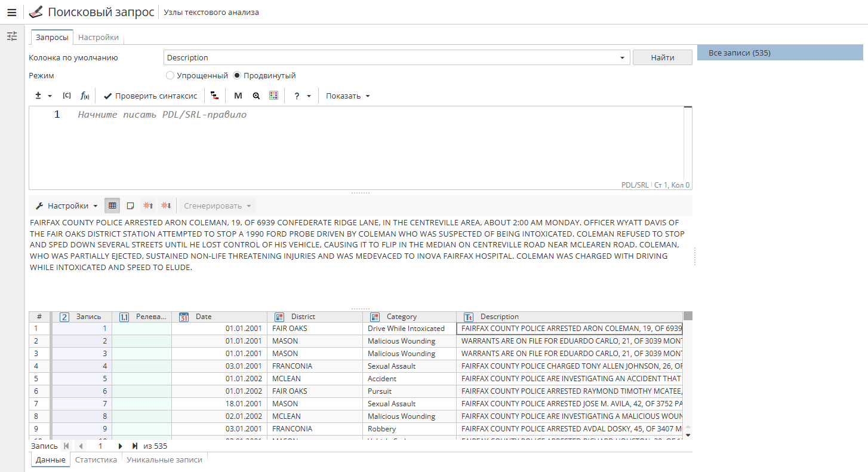Select Все записи (535) list item

(x=780, y=53)
